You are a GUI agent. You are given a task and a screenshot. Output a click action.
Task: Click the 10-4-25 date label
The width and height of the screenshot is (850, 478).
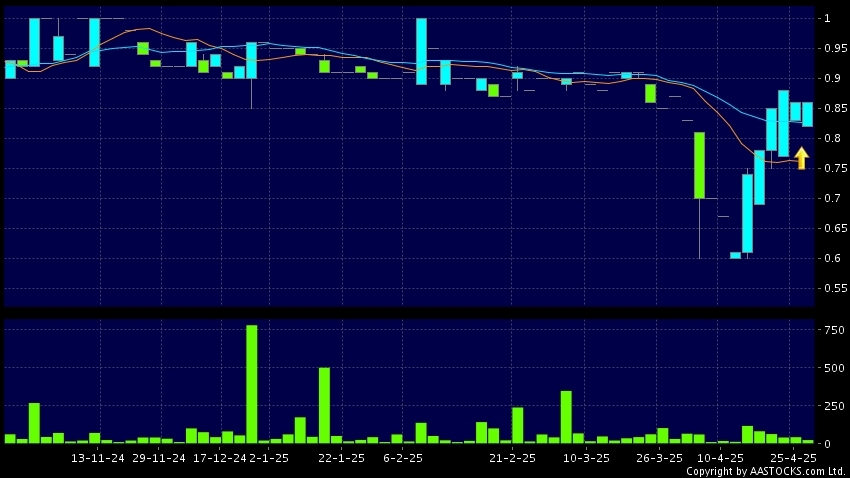tap(720, 458)
